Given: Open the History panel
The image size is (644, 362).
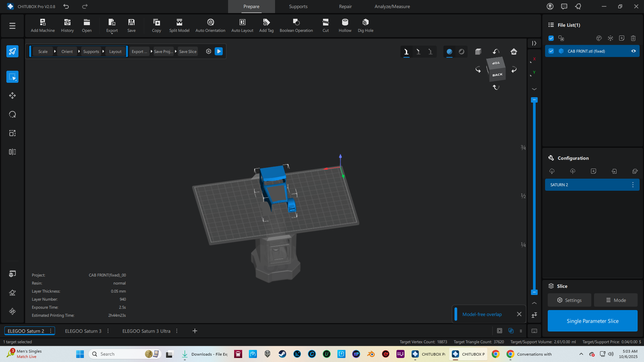Looking at the screenshot, I should (x=67, y=25).
